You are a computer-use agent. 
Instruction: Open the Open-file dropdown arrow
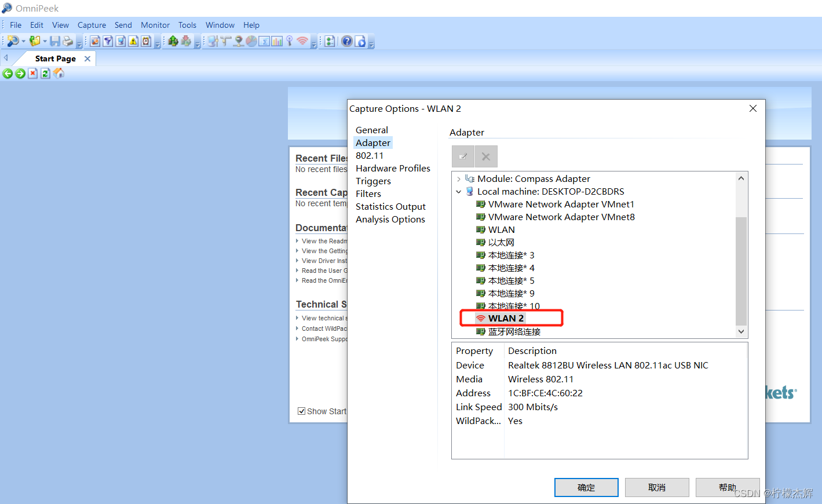point(45,41)
